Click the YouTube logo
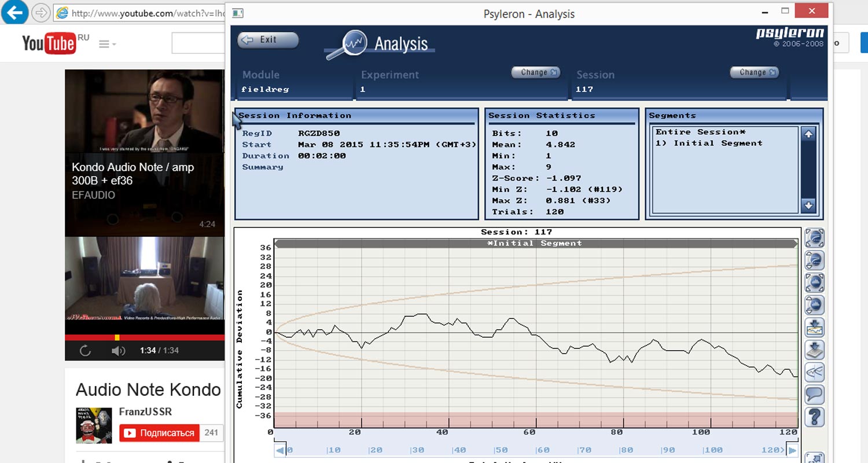Screen dimensions: 868x463 pos(49,43)
